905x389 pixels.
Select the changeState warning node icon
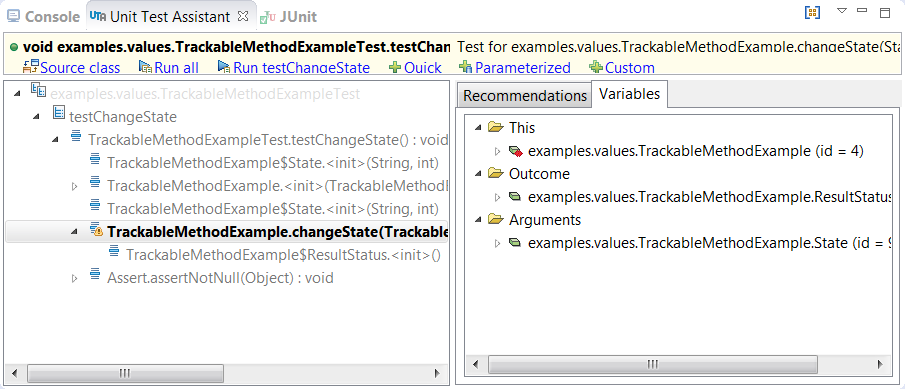coord(96,231)
